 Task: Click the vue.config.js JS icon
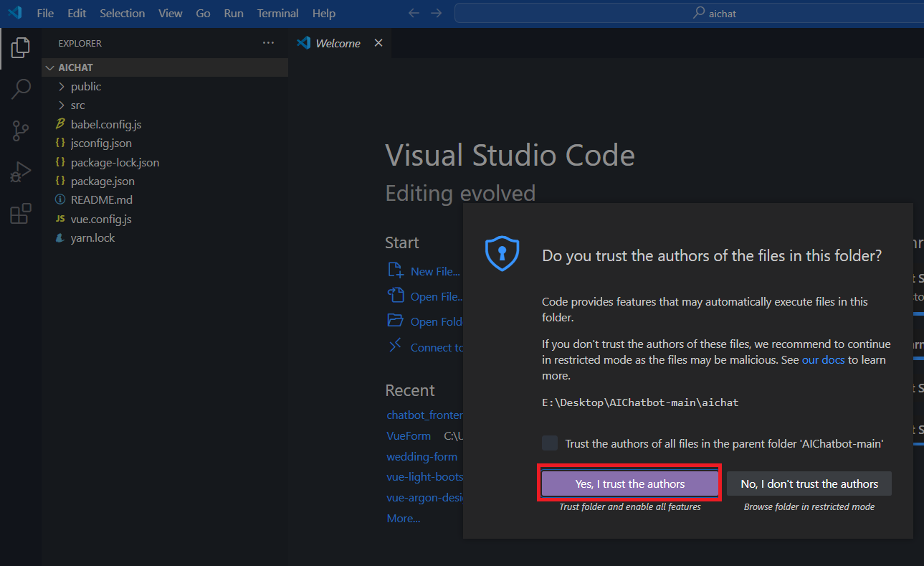point(61,219)
